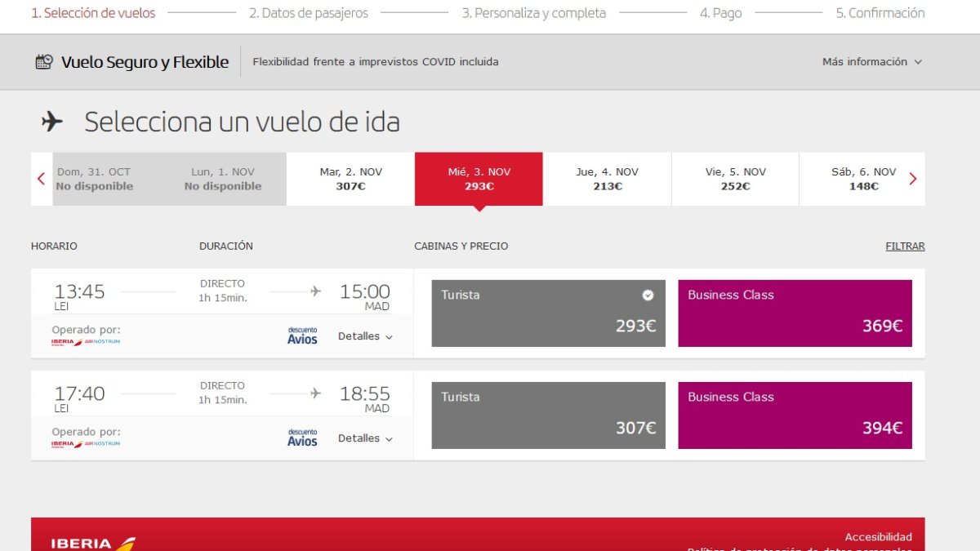This screenshot has height=551, width=980.
Task: Click step 5. Confirmación
Action: tap(880, 13)
